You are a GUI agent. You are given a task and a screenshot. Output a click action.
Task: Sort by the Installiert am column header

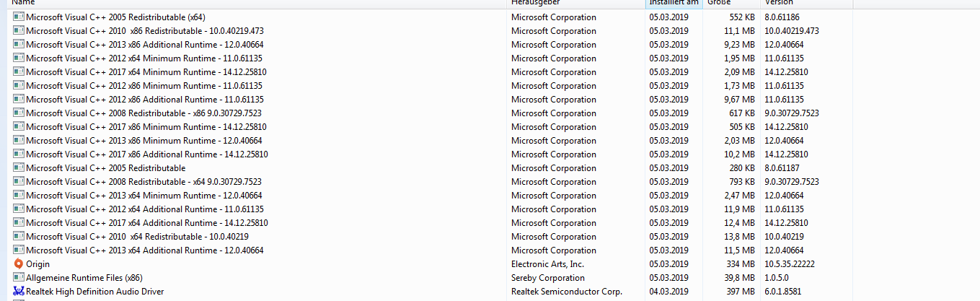[x=674, y=3]
